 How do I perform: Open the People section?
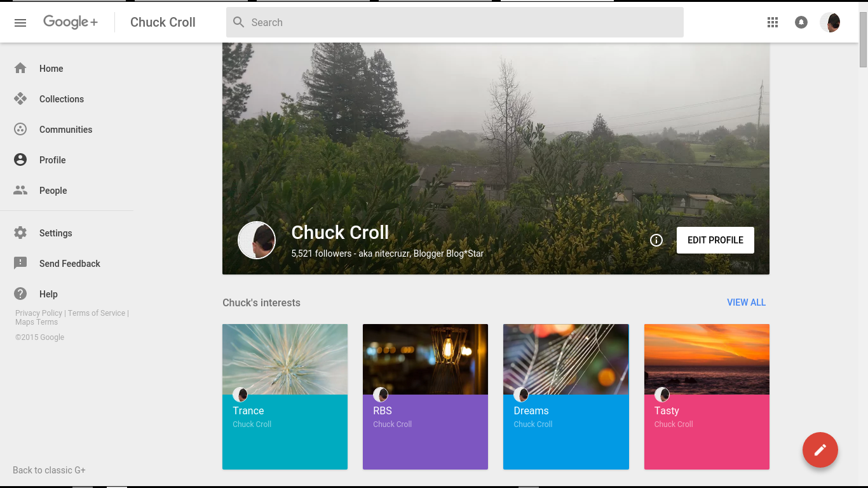(53, 190)
